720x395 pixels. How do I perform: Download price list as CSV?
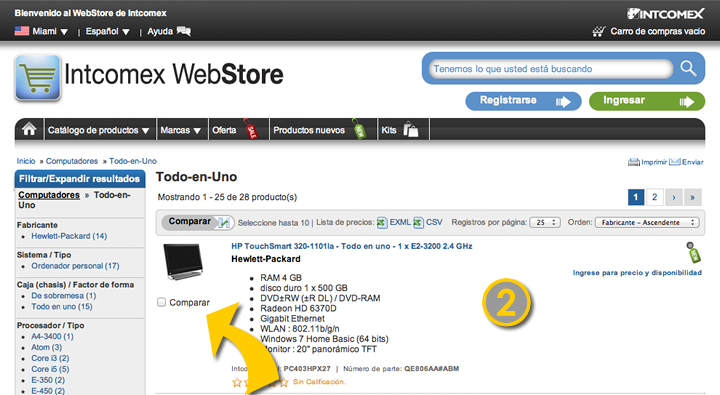point(428,222)
